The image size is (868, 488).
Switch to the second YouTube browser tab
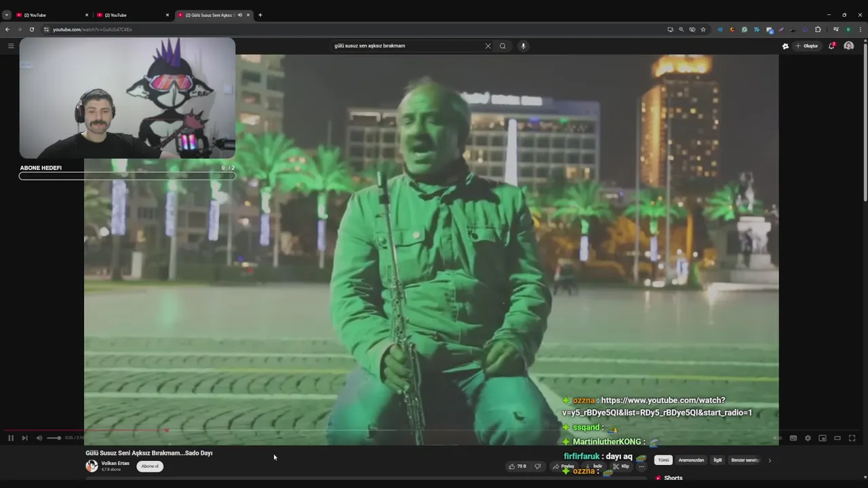(x=133, y=15)
